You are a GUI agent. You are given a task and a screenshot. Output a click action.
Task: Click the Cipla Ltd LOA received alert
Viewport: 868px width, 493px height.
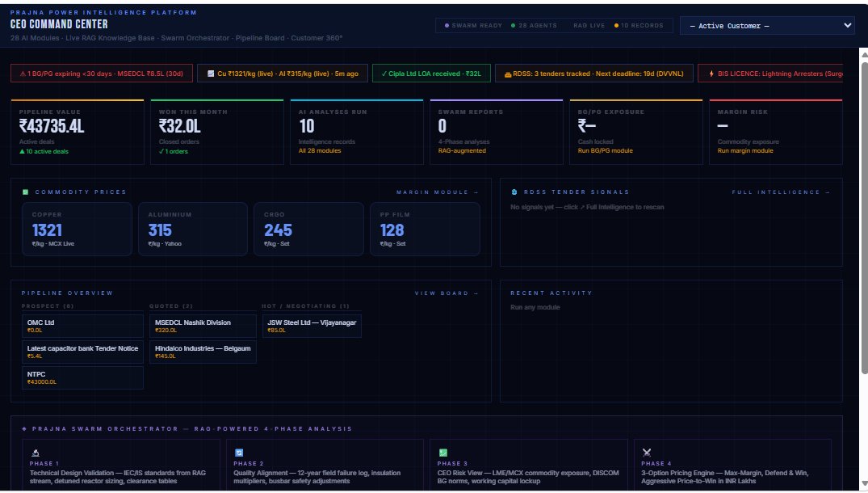(431, 73)
